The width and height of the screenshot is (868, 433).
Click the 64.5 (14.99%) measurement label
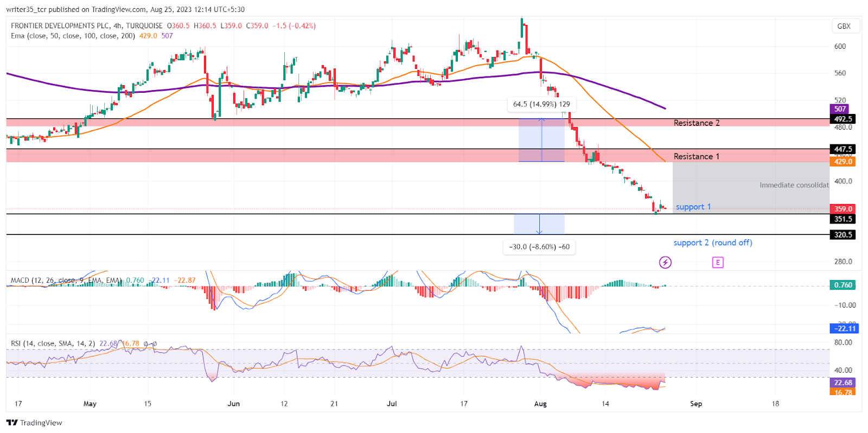(541, 104)
